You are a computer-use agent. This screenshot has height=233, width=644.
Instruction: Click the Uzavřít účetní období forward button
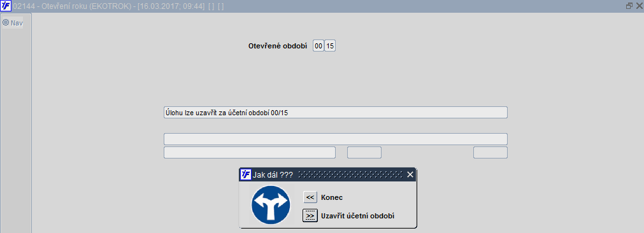pyautogui.click(x=310, y=215)
